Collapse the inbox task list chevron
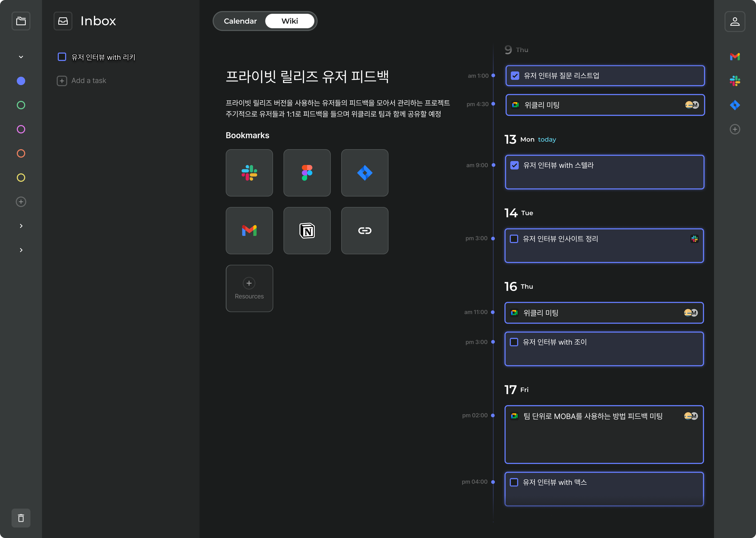 [21, 57]
